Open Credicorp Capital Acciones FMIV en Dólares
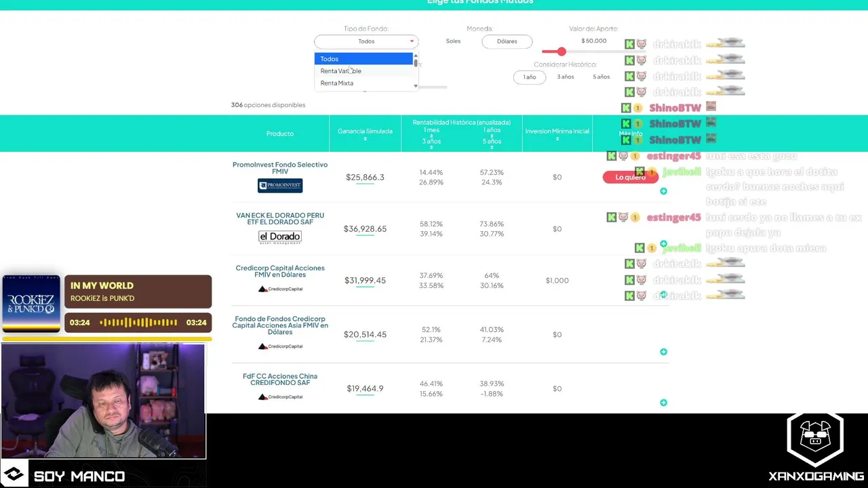Image resolution: width=868 pixels, height=488 pixels. click(280, 271)
